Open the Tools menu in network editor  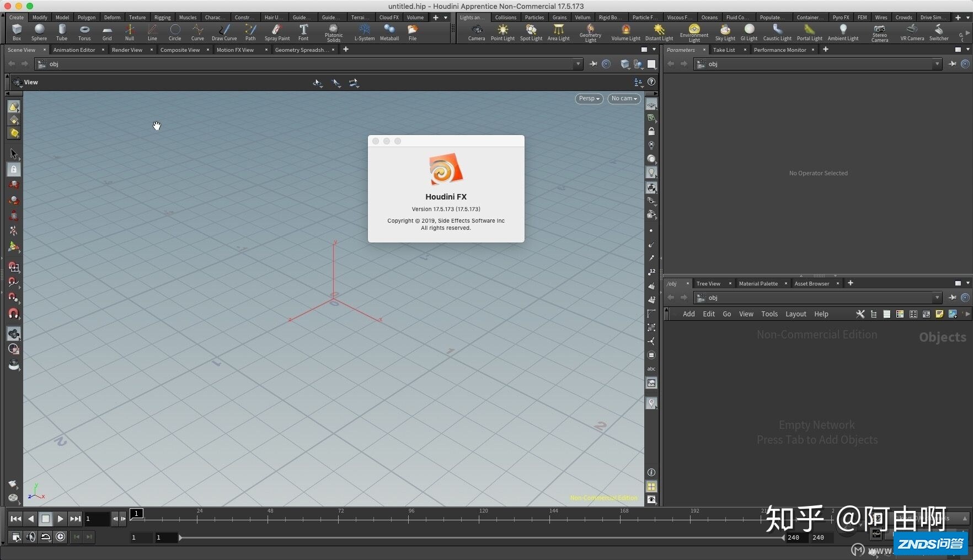coord(769,314)
